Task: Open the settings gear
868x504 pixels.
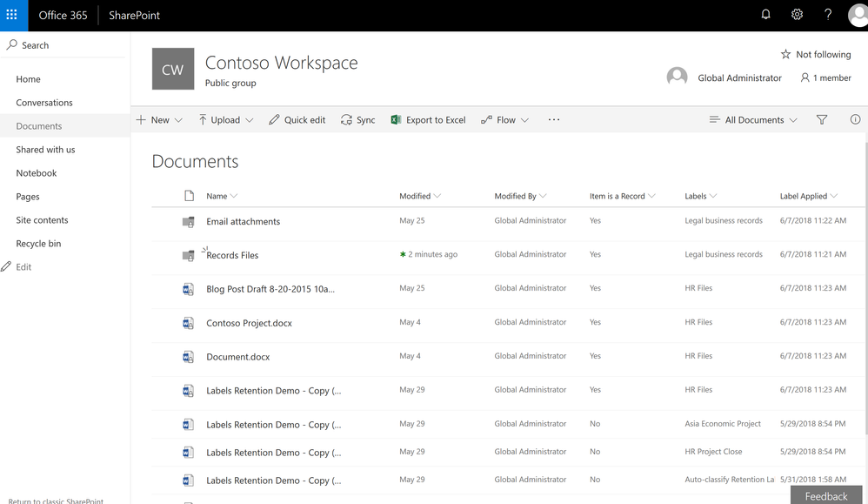Action: [x=797, y=15]
